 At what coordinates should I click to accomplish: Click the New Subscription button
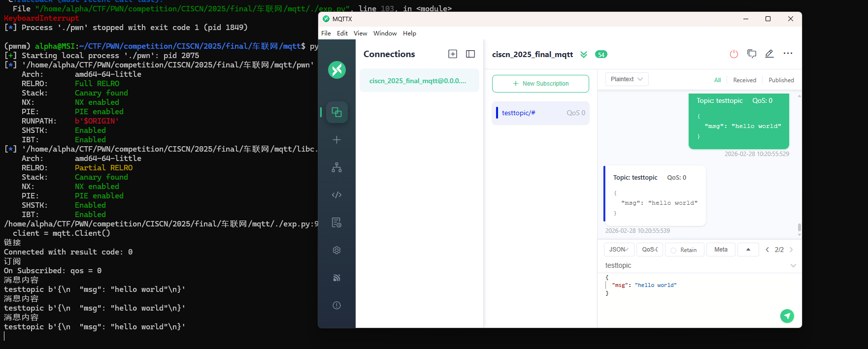[540, 84]
